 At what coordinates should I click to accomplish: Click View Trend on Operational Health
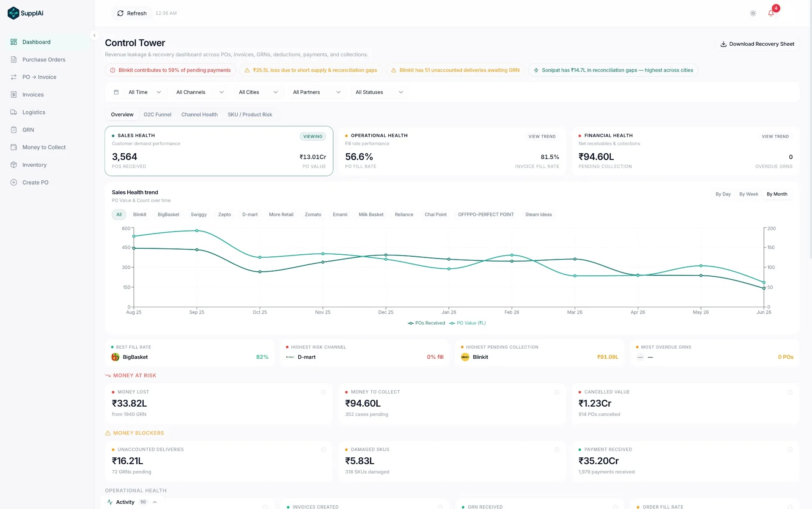pyautogui.click(x=542, y=136)
